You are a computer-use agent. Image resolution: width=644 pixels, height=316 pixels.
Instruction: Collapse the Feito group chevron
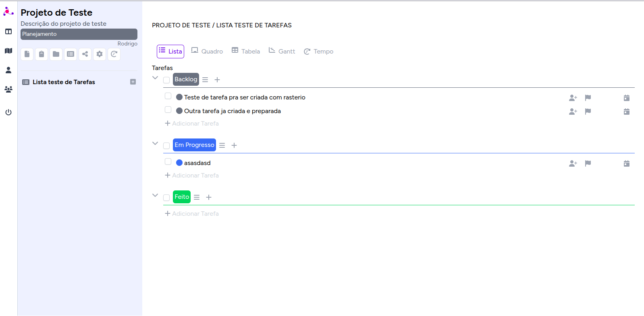155,195
